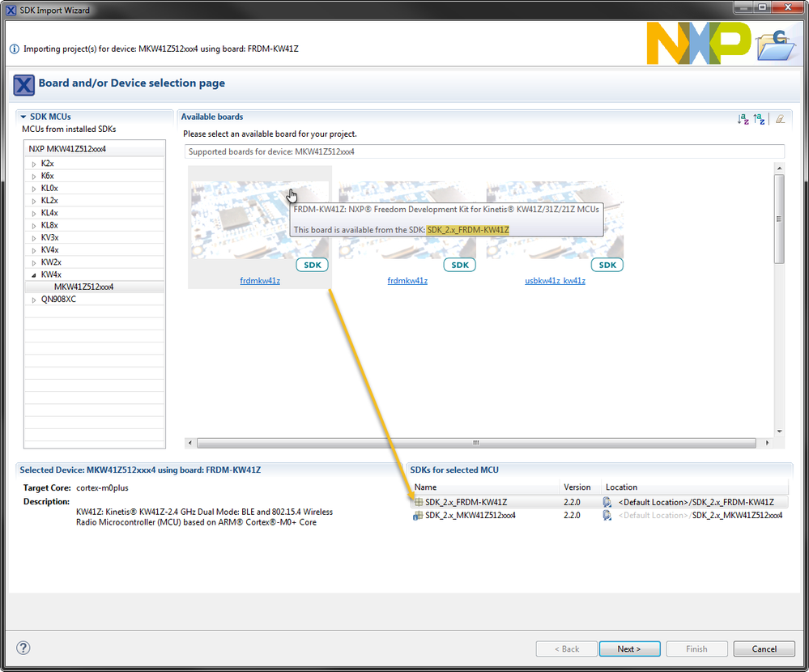Expand the KL4x MCU family
The height and width of the screenshot is (672, 809).
coord(34,214)
